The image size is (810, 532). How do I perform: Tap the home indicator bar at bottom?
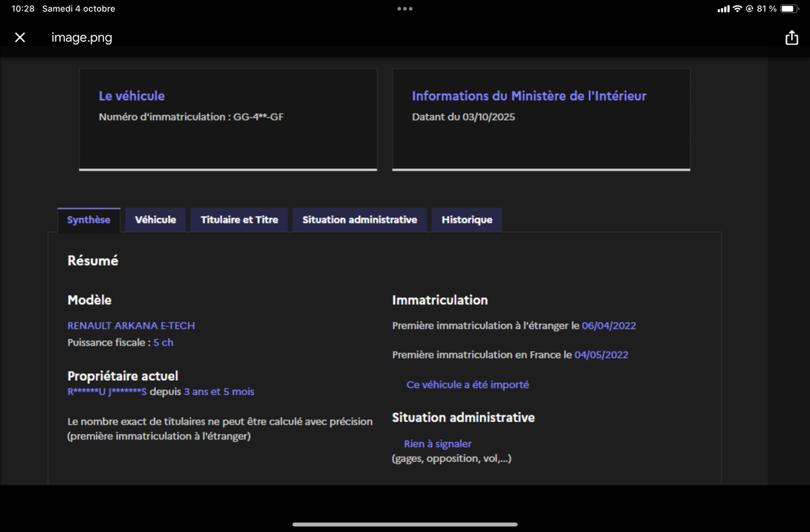click(x=405, y=524)
